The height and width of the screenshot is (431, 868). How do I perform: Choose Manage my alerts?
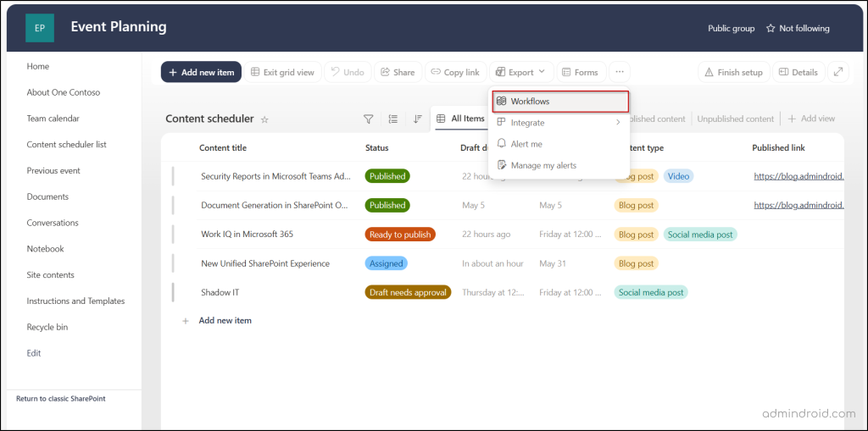point(559,165)
